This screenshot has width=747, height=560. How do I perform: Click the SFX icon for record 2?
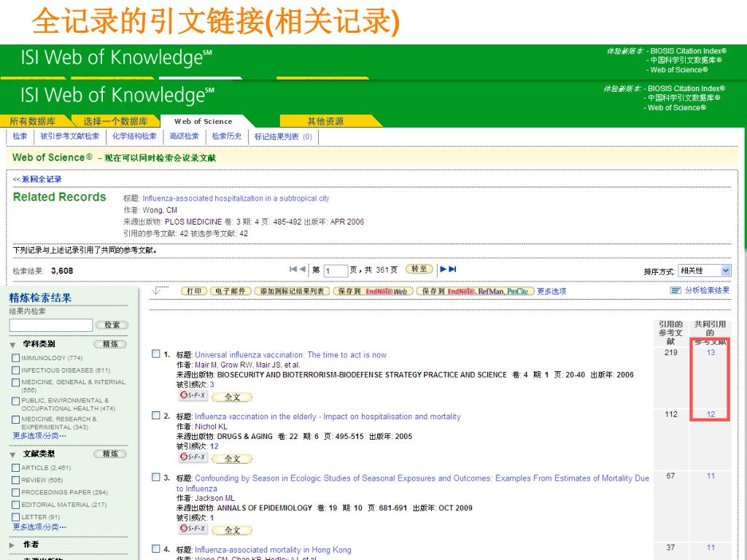193,457
